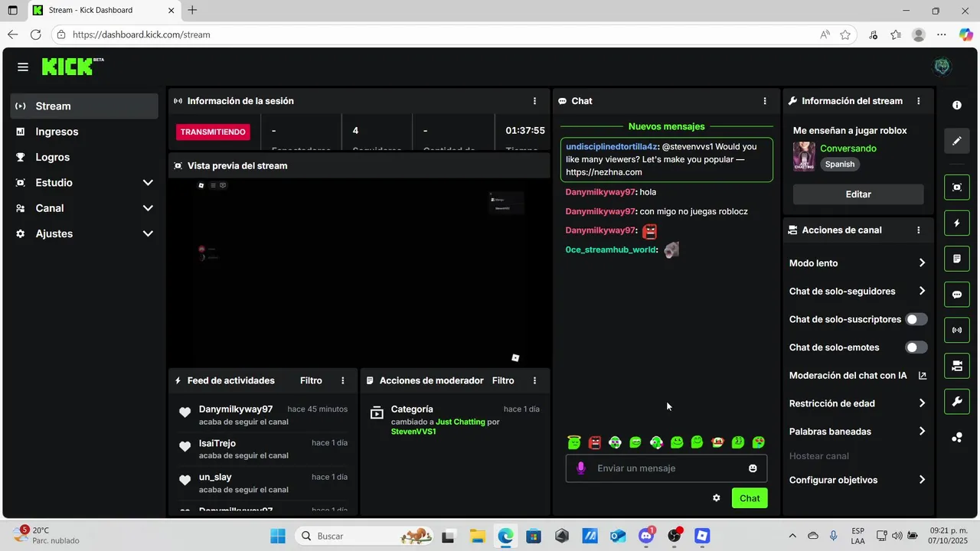Click username Danymilkyway97 saying hola
Viewport: 980px width, 551px height.
pyautogui.click(x=601, y=192)
